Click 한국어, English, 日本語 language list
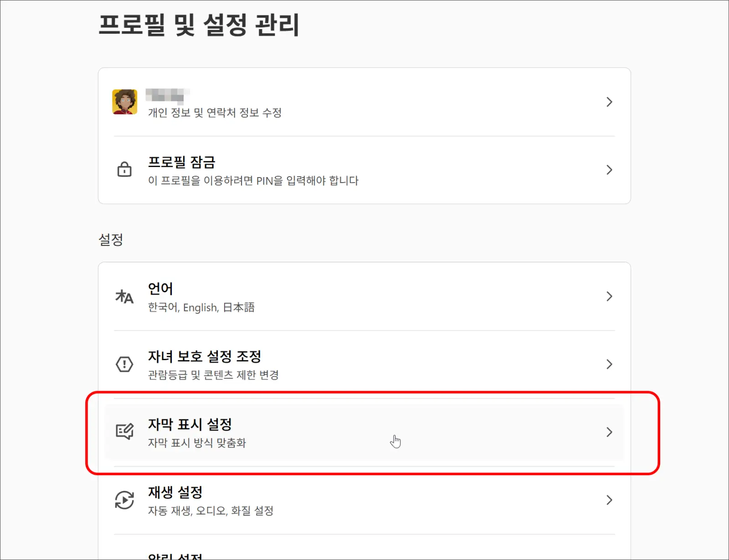 click(201, 307)
